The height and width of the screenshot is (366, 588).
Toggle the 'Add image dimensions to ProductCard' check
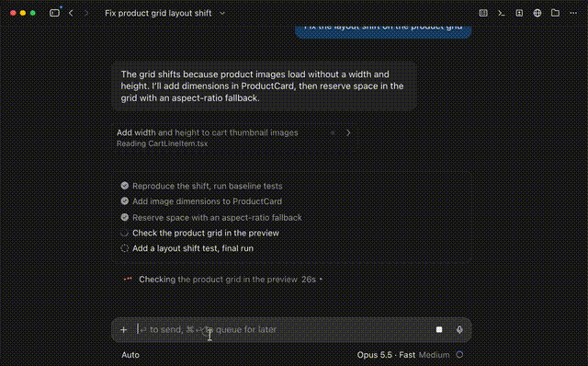[125, 201]
